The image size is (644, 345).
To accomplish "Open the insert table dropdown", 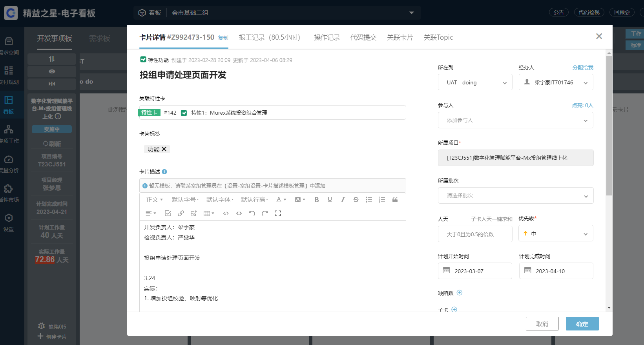I will coord(209,214).
